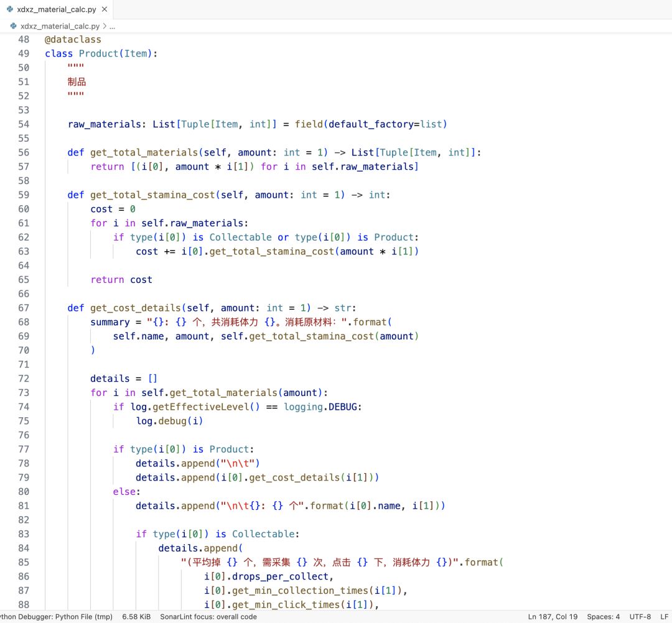Open Go to Line via Ln 187, Col 19
Viewport: 672px width, 623px height.
pos(552,617)
